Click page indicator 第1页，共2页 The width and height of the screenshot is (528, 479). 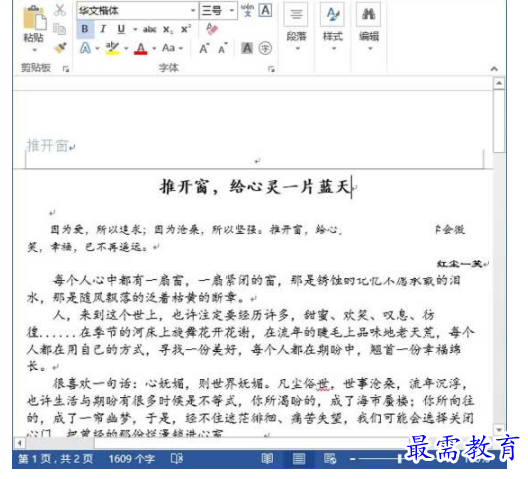(56, 459)
